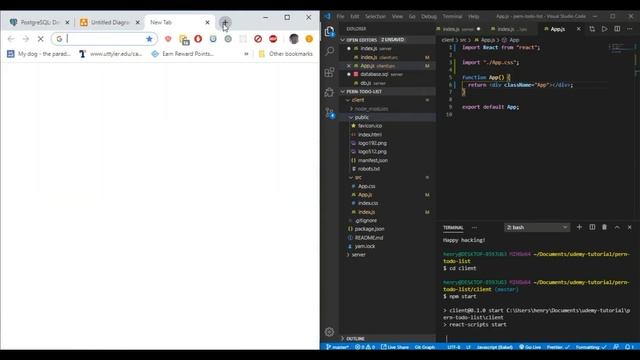
Task: Open the Manage gear icon in VS Code
Action: (x=329, y=332)
